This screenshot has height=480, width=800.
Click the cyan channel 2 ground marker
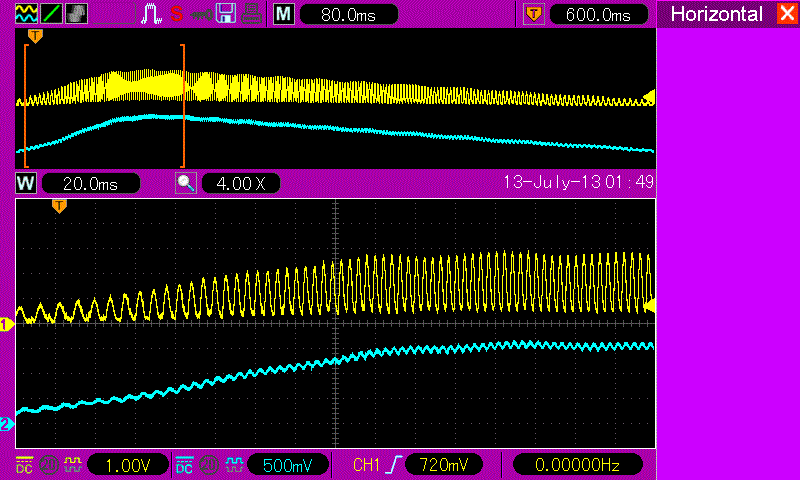click(x=7, y=424)
